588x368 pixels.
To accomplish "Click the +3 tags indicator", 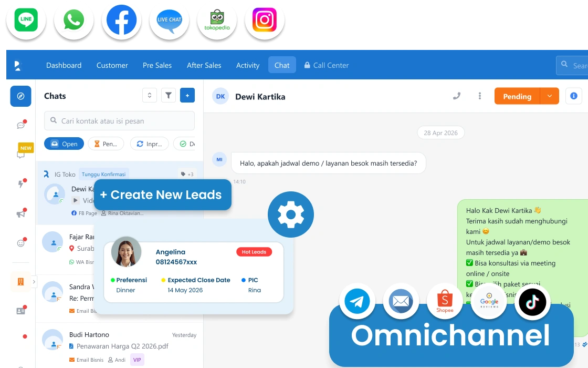I will [187, 174].
